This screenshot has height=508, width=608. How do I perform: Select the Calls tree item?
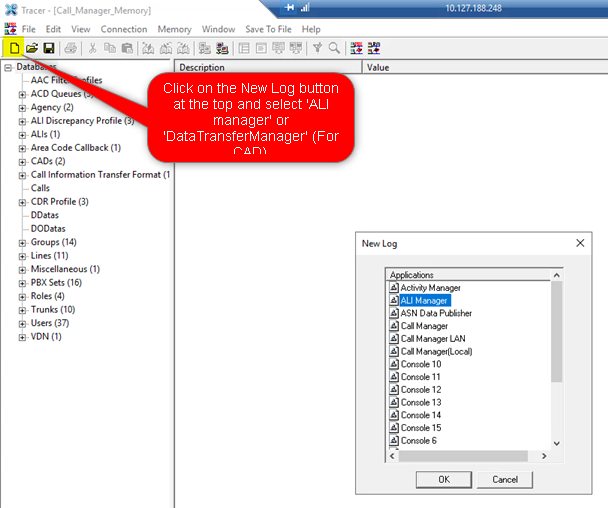click(x=40, y=188)
